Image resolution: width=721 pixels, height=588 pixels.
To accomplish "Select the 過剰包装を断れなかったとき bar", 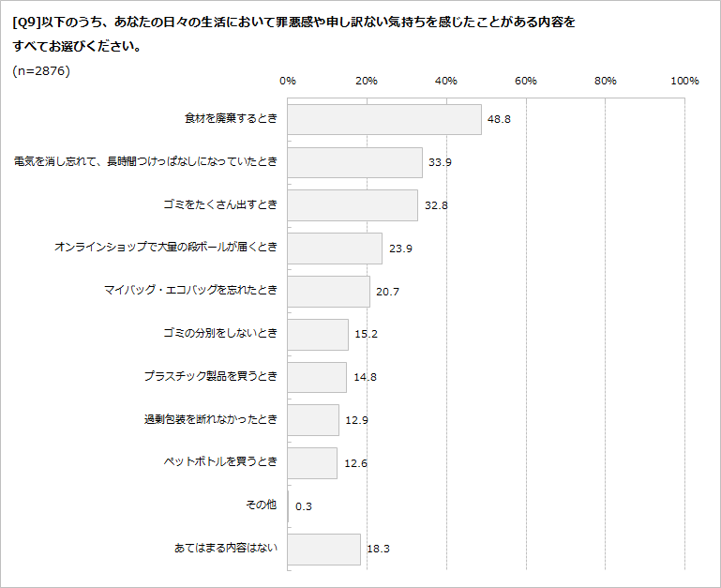I will [313, 420].
